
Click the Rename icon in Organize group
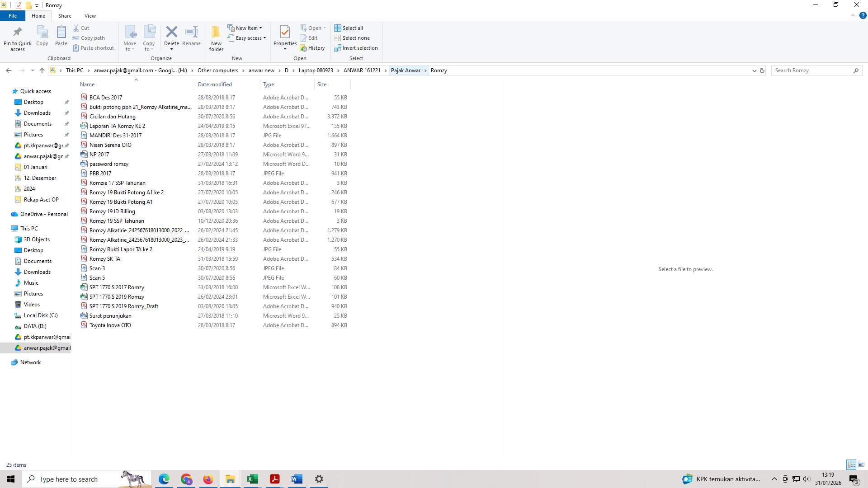click(x=191, y=36)
